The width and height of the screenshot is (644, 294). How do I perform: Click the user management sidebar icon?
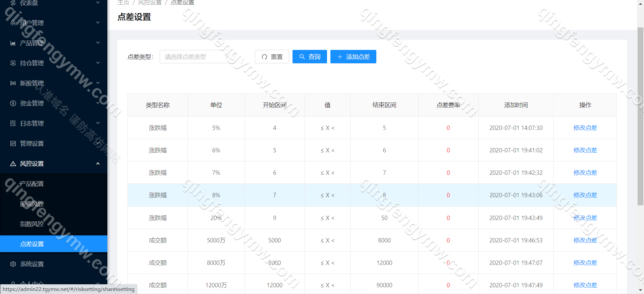(x=13, y=23)
